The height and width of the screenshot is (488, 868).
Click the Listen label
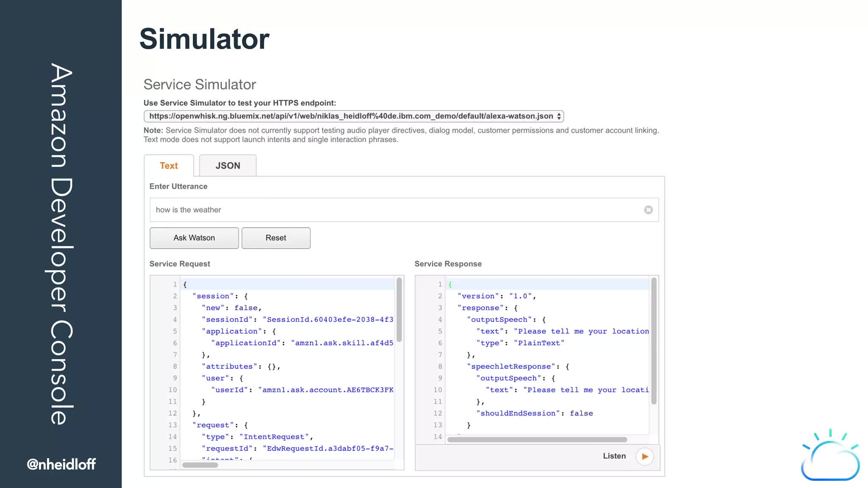[614, 456]
